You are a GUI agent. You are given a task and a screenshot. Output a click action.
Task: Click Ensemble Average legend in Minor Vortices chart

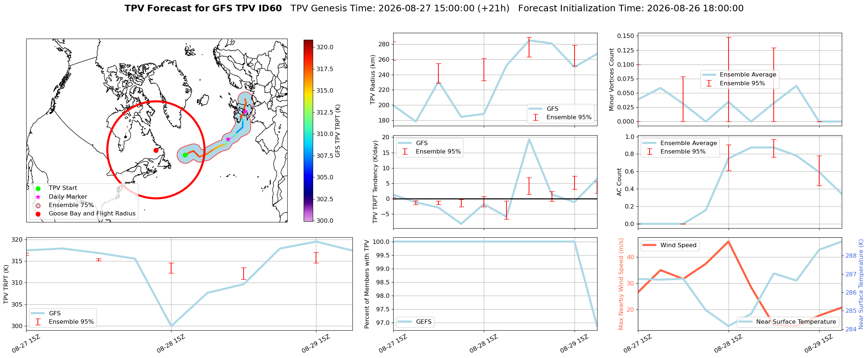coord(739,75)
